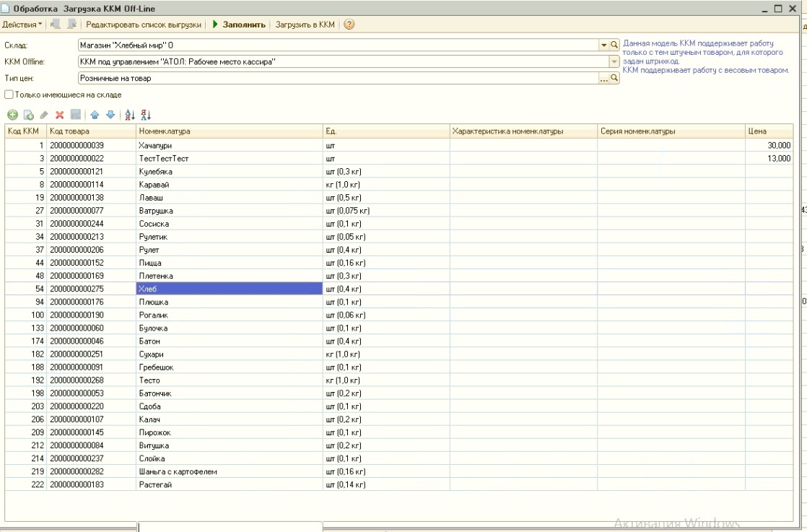Open help with question mark icon
Viewport: 807px width, 532px height.
pos(349,25)
